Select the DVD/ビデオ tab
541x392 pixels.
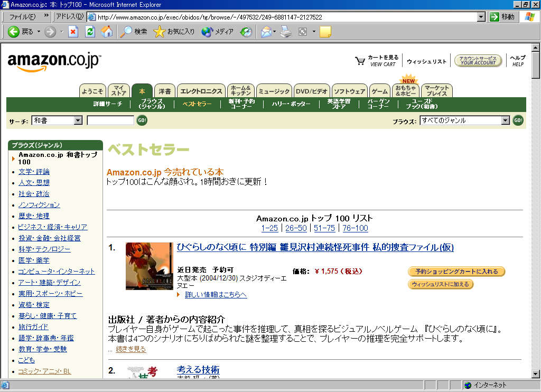click(312, 91)
